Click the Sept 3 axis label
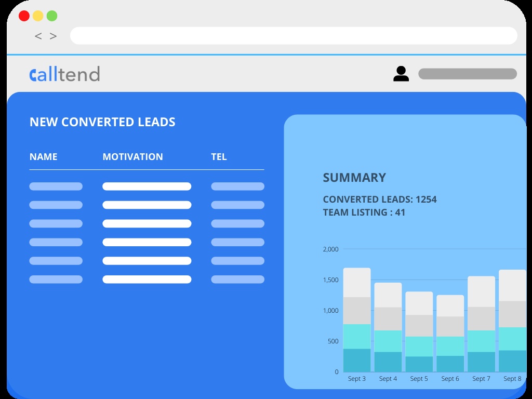This screenshot has width=532, height=399. point(357,379)
